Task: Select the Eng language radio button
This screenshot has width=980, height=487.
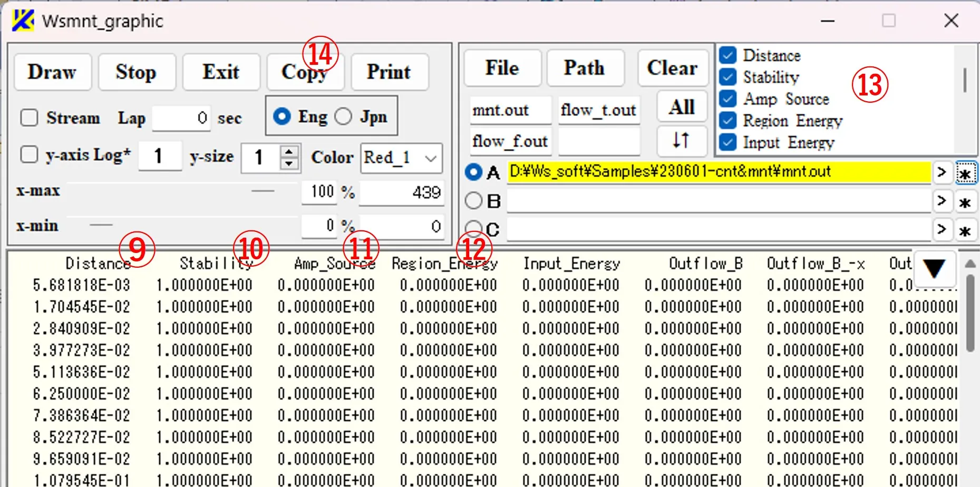Action: click(282, 116)
